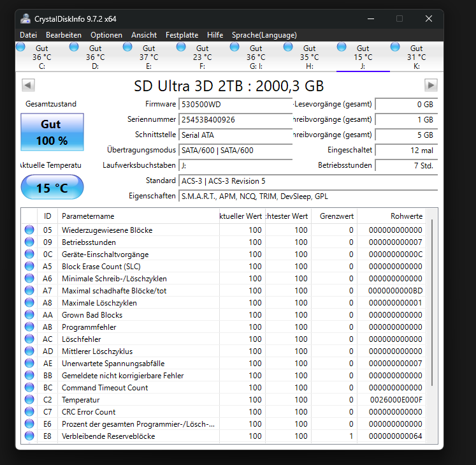The width and height of the screenshot is (476, 465).
Task: Click status orb for Maximal schadhafte Blöcke row
Action: point(29,291)
